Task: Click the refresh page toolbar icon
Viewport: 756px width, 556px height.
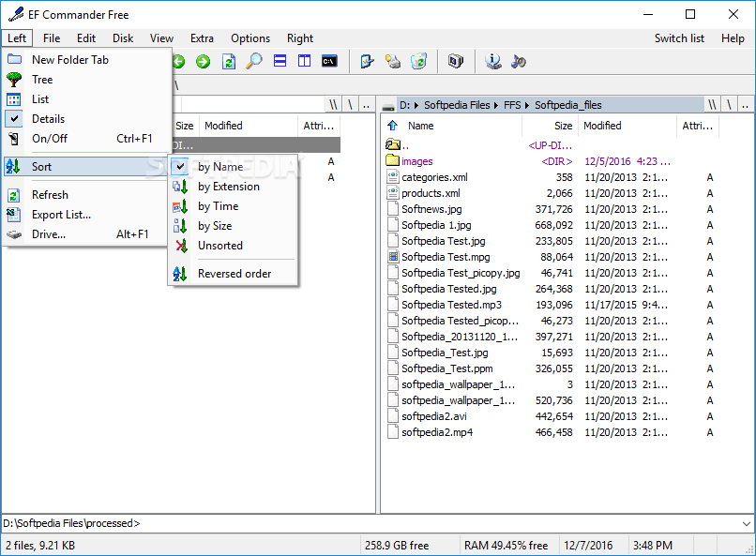Action: coord(229,62)
